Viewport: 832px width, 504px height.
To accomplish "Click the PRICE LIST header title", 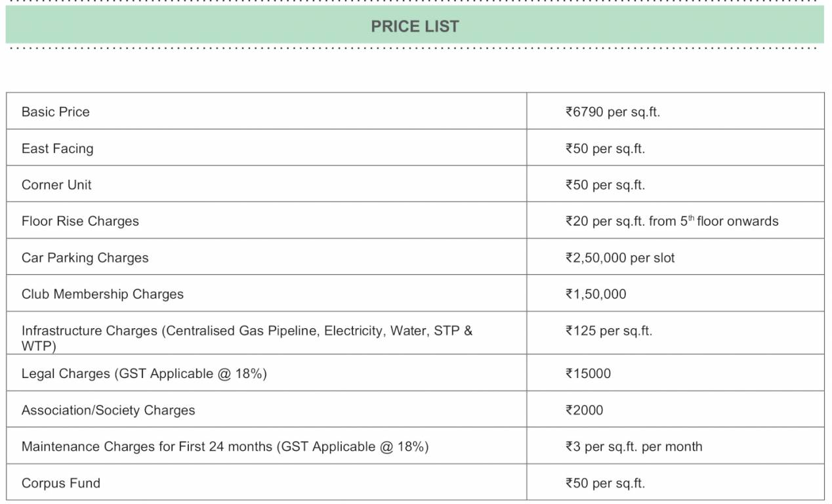I will click(415, 26).
